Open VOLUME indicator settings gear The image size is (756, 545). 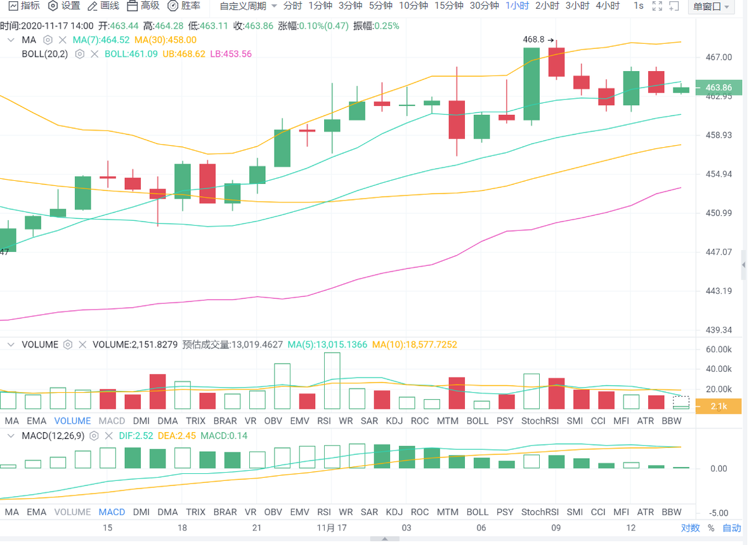pos(68,345)
